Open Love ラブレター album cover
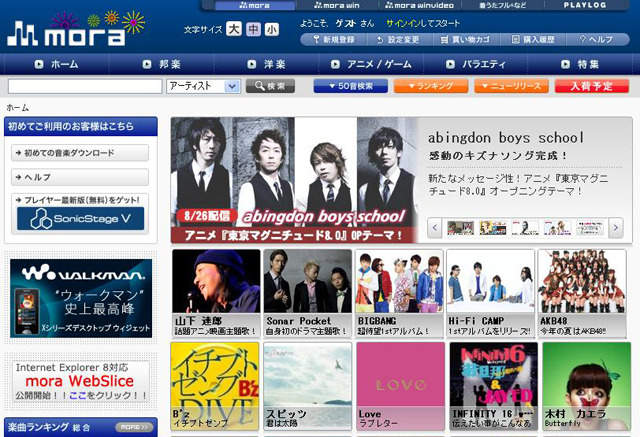 point(400,386)
